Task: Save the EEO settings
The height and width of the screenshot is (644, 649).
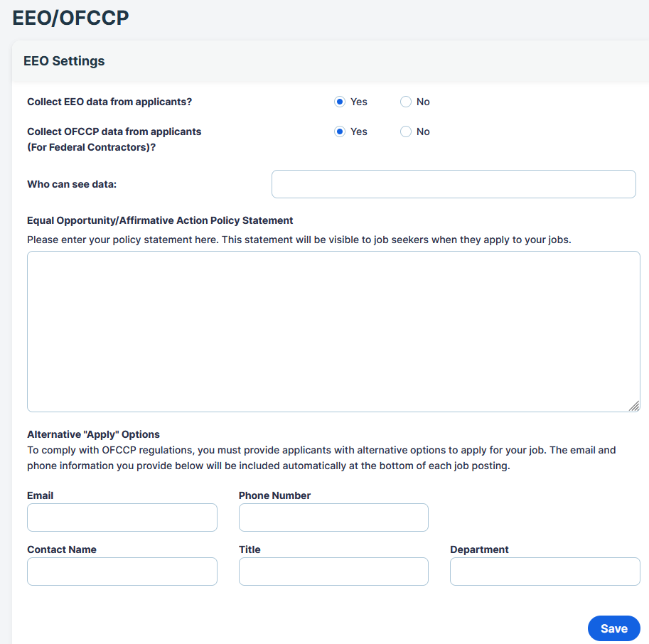Action: coord(614,628)
